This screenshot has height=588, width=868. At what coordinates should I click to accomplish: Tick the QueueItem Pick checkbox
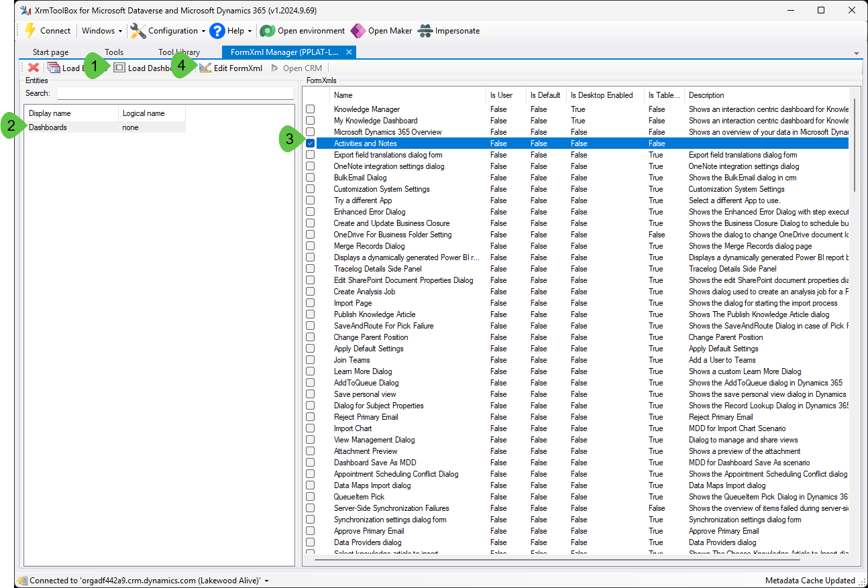coord(311,497)
